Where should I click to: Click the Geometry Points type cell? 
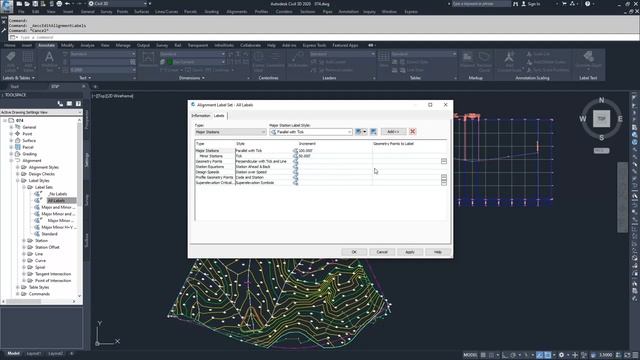[x=215, y=161]
